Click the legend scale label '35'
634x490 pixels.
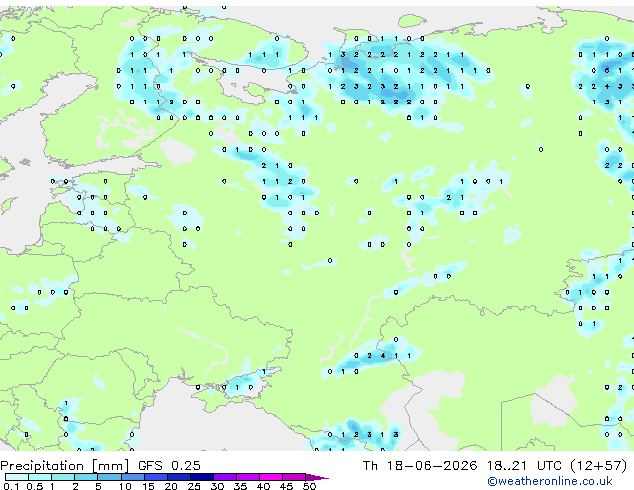click(x=240, y=486)
